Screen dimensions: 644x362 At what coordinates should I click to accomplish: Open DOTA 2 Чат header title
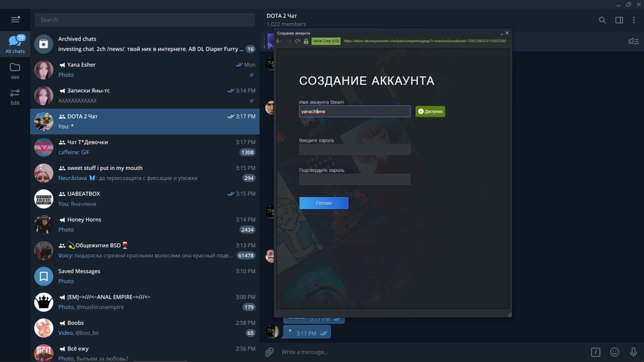(282, 16)
